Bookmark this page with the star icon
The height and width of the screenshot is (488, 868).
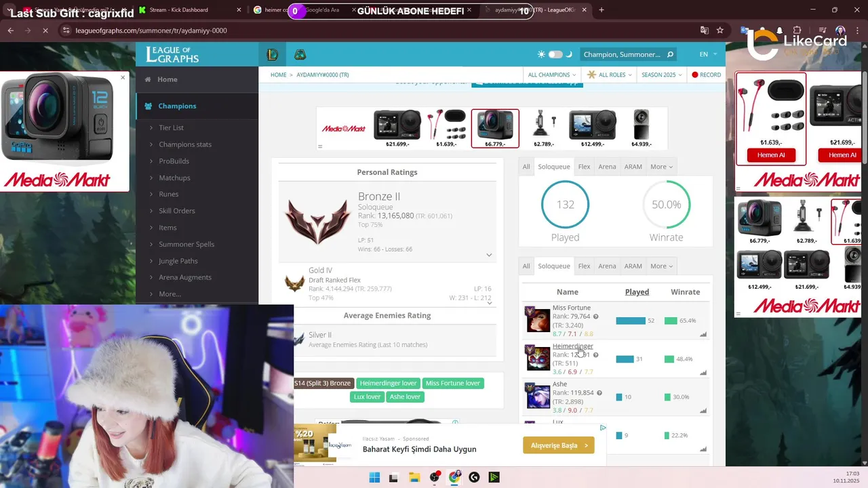pyautogui.click(x=719, y=30)
